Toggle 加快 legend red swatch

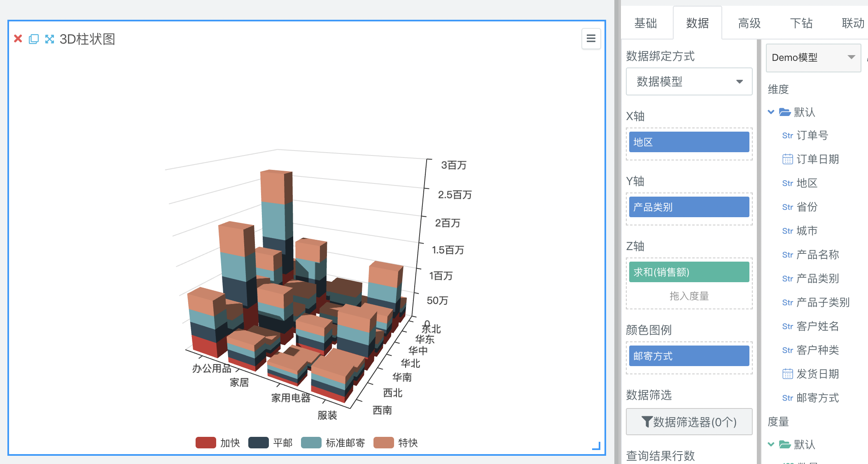tap(205, 443)
